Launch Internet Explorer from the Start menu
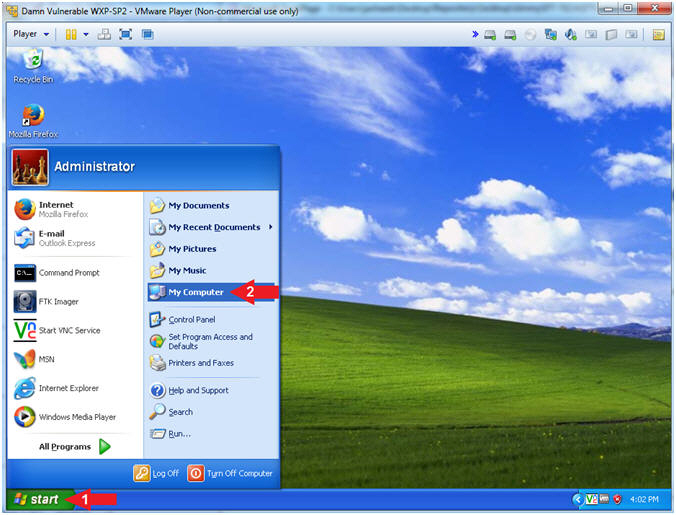This screenshot has height=515, width=676. pos(56,388)
